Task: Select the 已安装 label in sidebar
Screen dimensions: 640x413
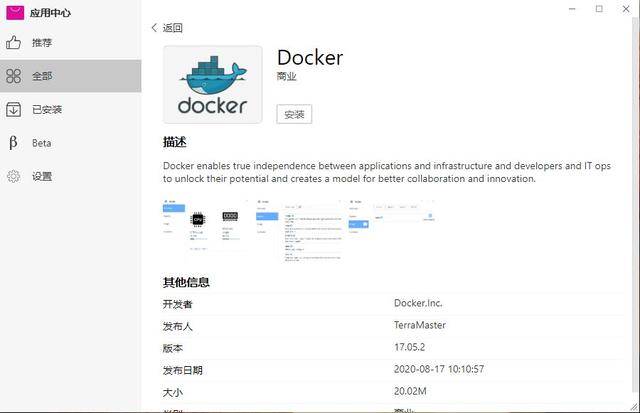Action: coord(47,110)
